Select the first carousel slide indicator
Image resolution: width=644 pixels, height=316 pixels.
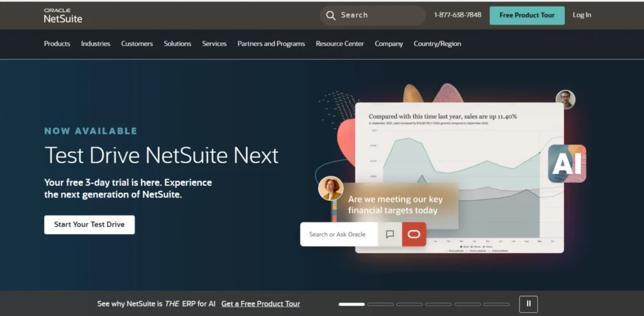click(x=352, y=304)
